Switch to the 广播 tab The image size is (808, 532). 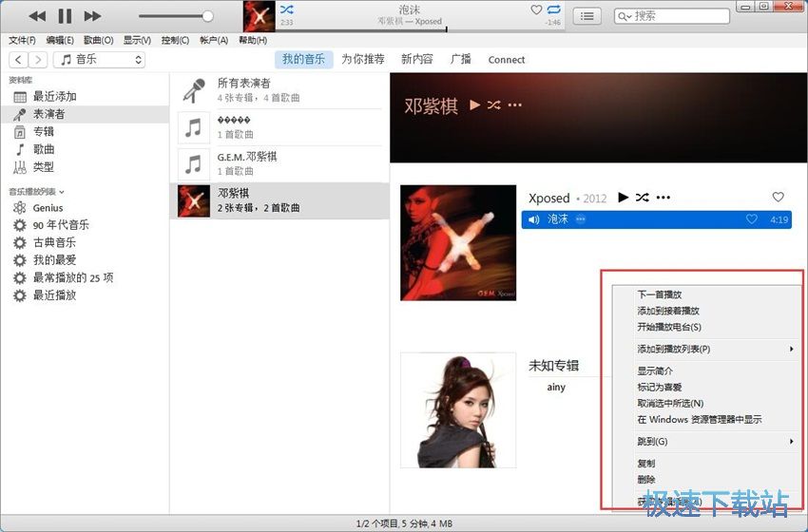[460, 59]
